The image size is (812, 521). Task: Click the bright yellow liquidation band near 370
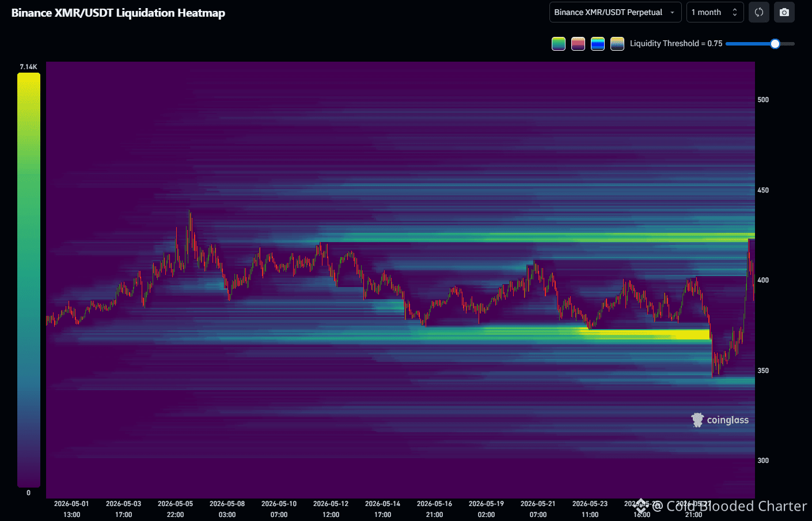pos(645,334)
